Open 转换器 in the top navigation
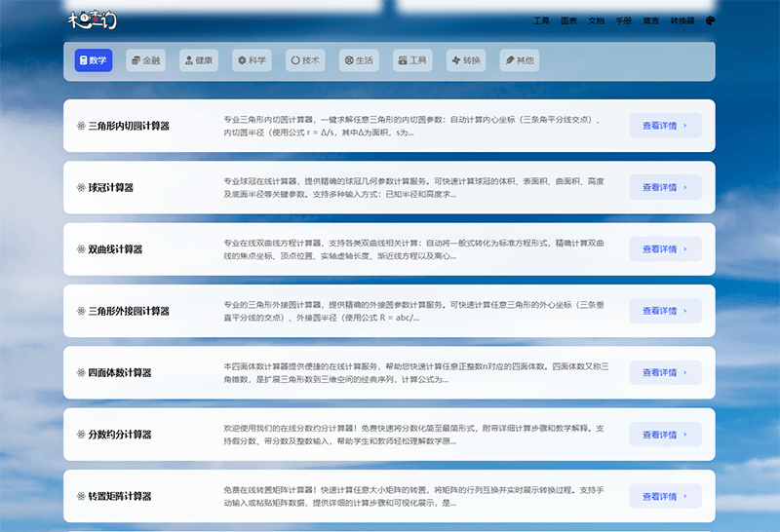The width and height of the screenshot is (780, 532). pyautogui.click(x=682, y=20)
